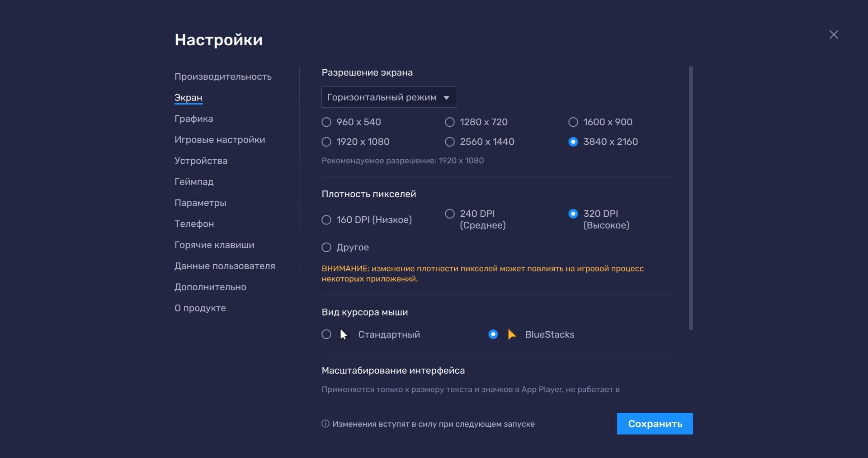
Task: Open the Параметры settings section
Action: [x=200, y=203]
